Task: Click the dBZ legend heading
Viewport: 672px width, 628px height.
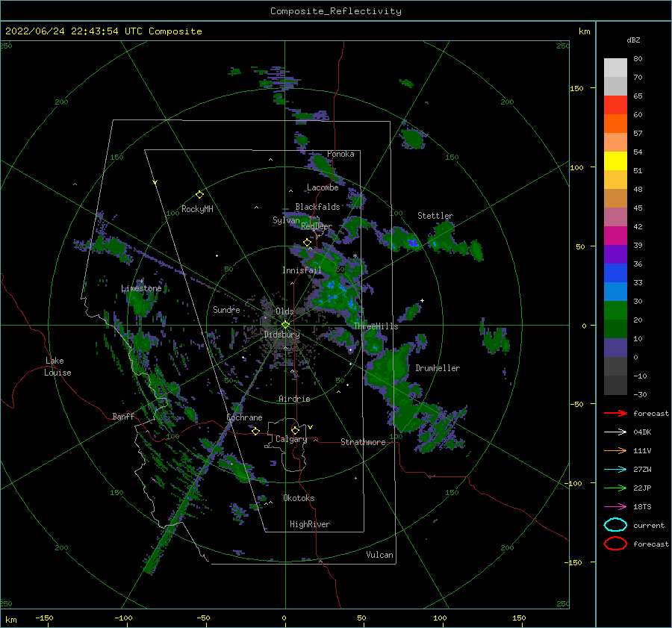Action: [x=633, y=40]
